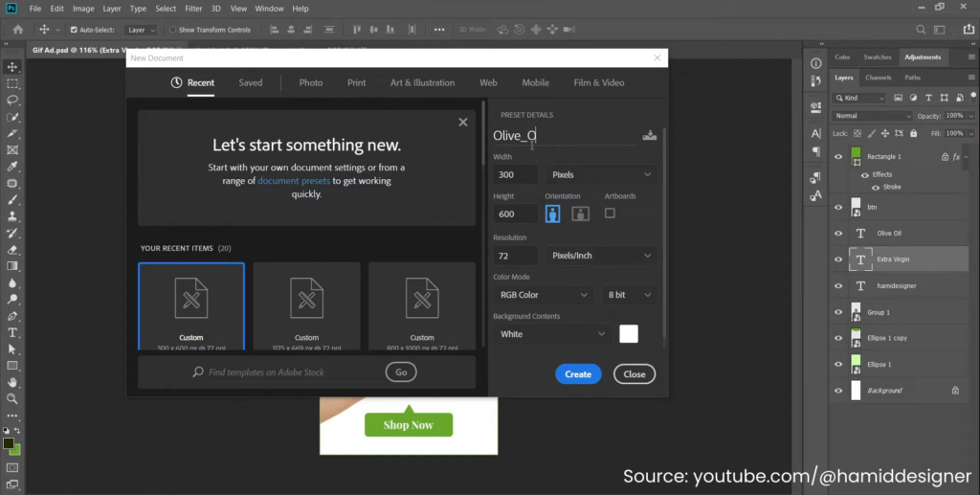Image resolution: width=980 pixels, height=495 pixels.
Task: Choose portrait orientation button
Action: pos(552,214)
